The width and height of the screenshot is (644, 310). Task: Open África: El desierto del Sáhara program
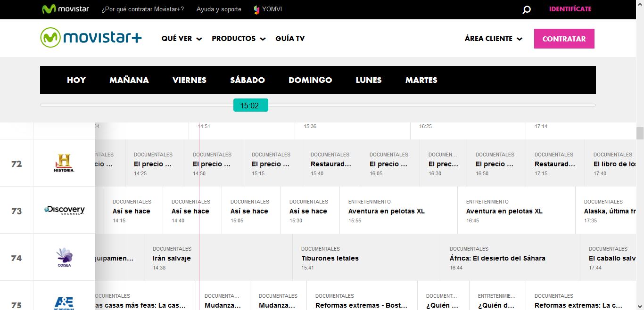pyautogui.click(x=511, y=257)
